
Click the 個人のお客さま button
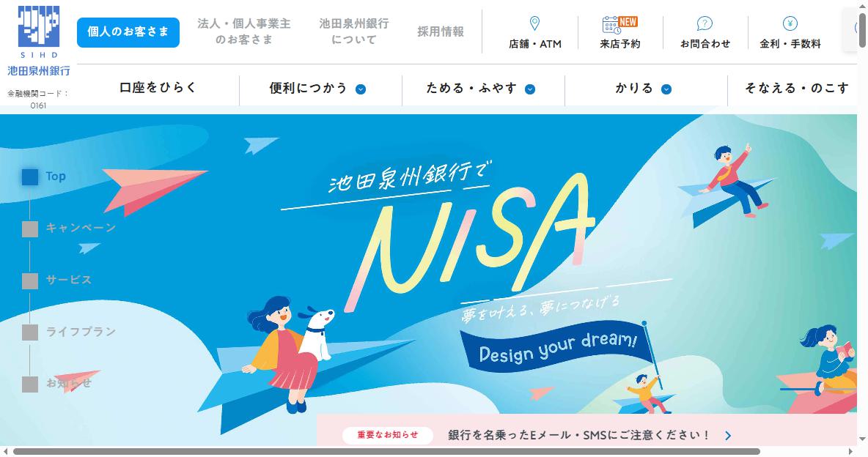pos(128,32)
